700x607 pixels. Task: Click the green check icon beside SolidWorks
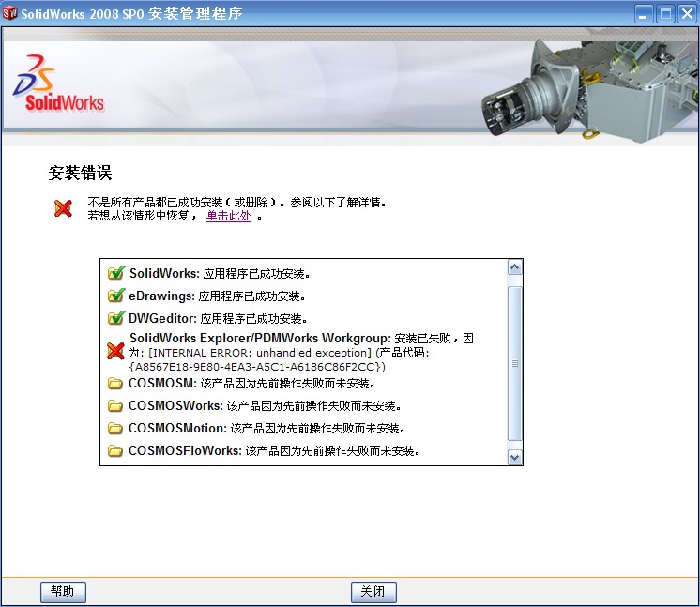(x=116, y=273)
